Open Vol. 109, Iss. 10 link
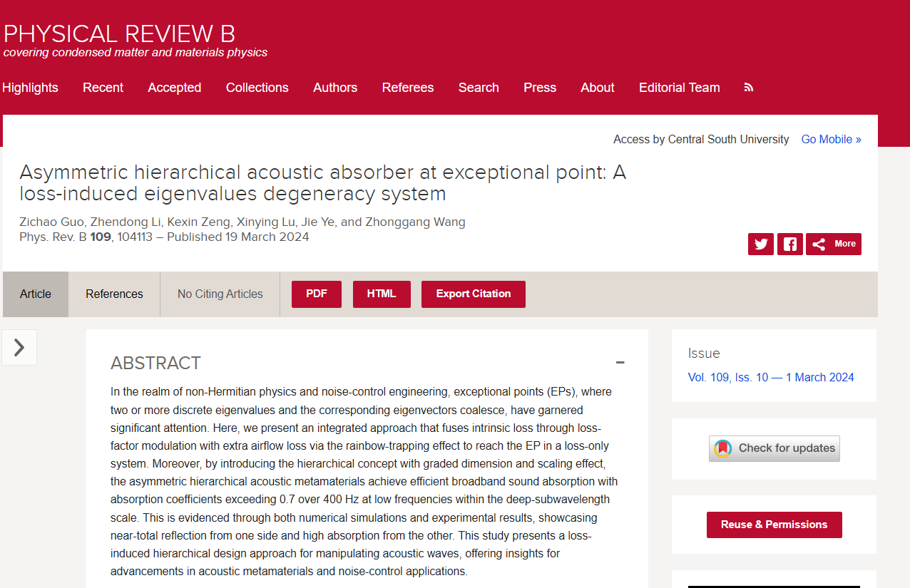Viewport: 910px width, 588px height. (x=770, y=377)
